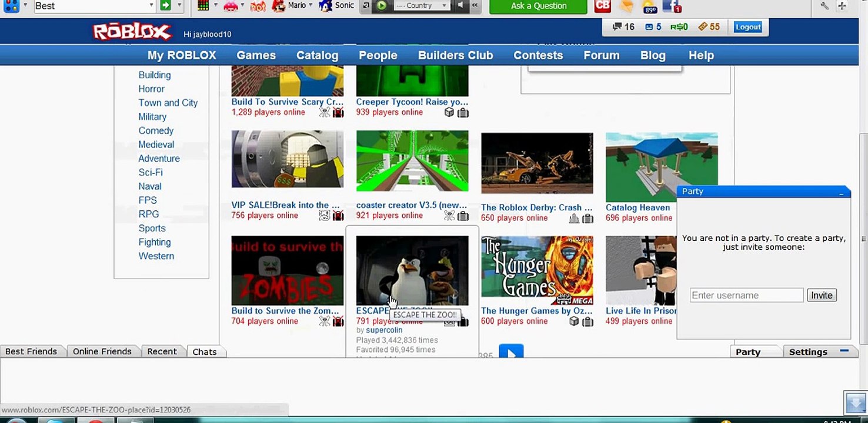868x423 pixels.
Task: Open the Catalog menu
Action: [x=317, y=55]
